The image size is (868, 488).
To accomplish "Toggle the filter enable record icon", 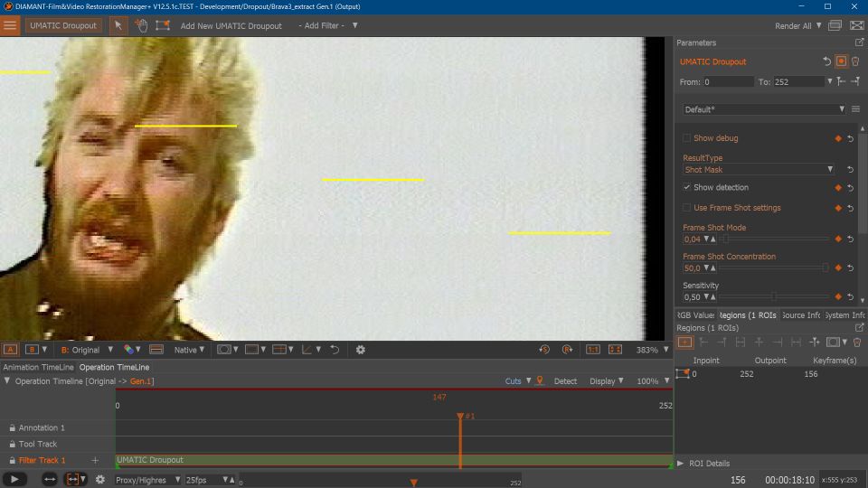I will [841, 61].
